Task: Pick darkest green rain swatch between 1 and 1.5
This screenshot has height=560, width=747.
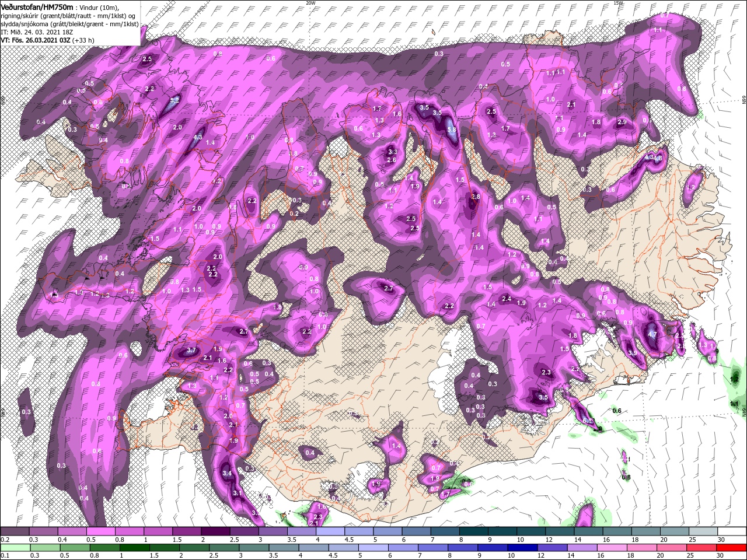Action: point(134,547)
